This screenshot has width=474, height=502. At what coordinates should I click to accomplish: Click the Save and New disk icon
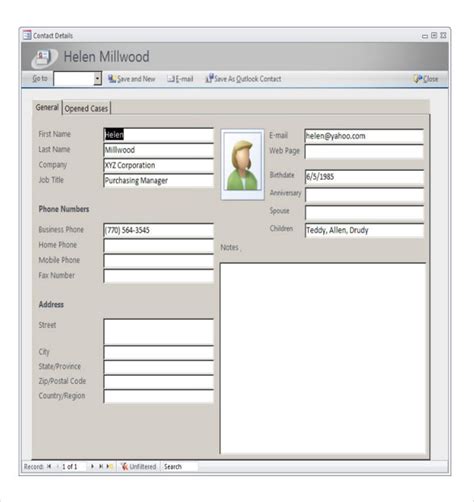tap(111, 79)
